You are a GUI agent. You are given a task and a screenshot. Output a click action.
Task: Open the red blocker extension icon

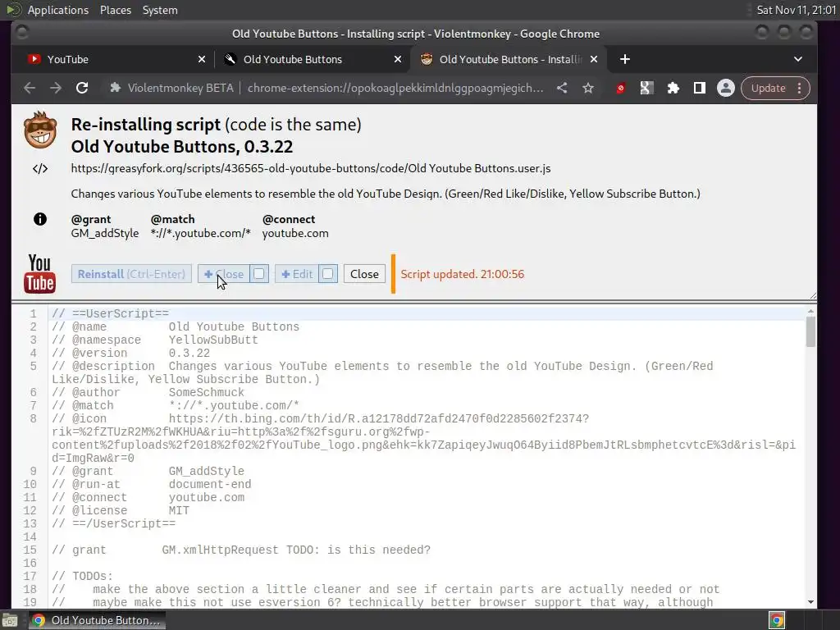coord(620,88)
